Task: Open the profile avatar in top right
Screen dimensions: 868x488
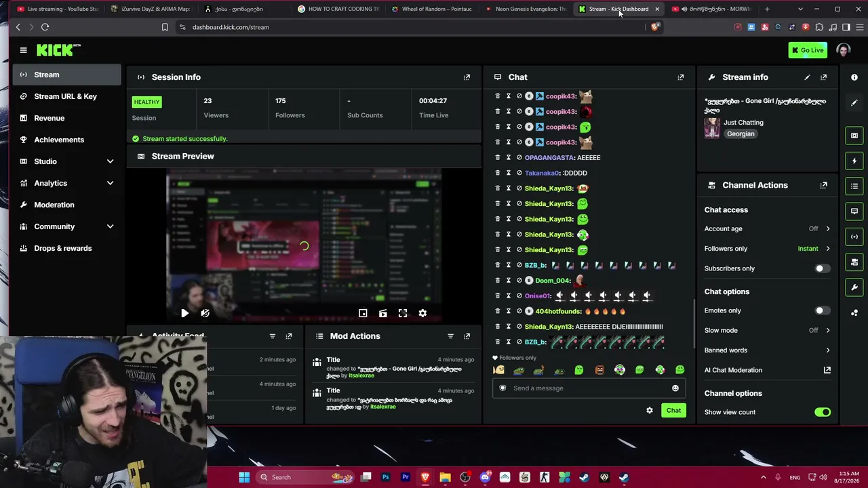Action: 844,50
